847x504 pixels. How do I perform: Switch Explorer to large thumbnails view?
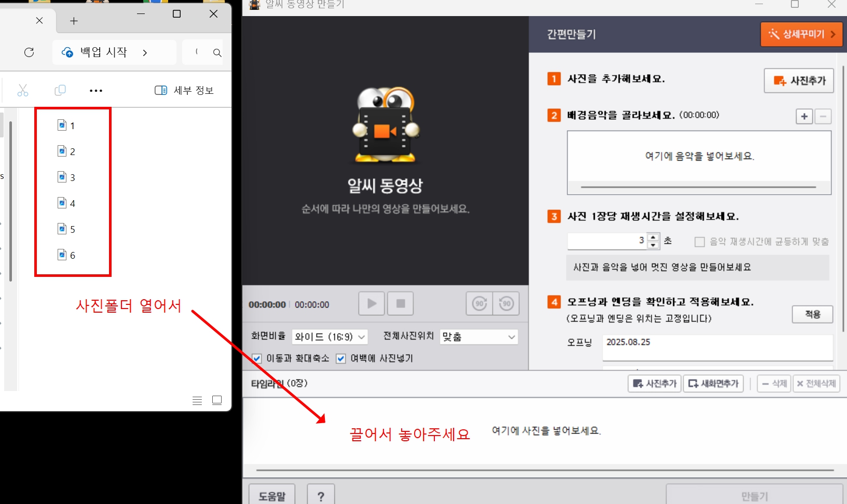[x=217, y=400]
